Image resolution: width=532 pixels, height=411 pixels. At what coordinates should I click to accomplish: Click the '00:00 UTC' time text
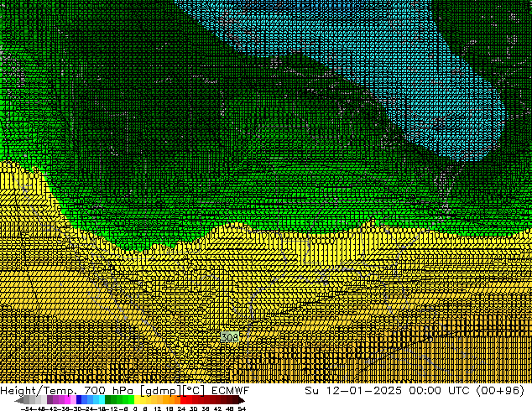point(439,390)
